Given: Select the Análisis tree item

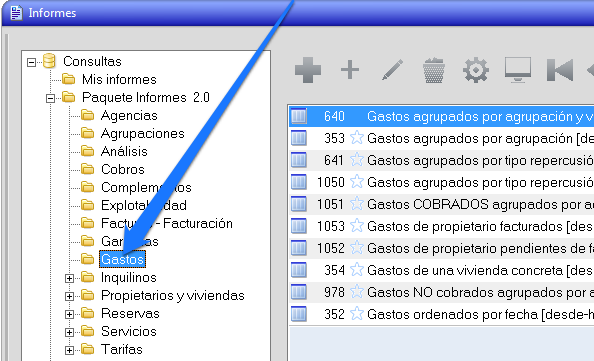Looking at the screenshot, I should click(x=124, y=151).
